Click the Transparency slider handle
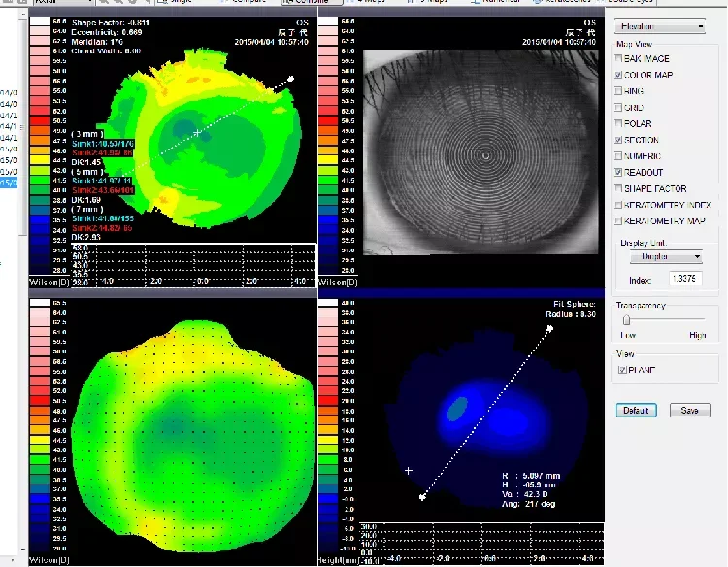This screenshot has width=728, height=567. pyautogui.click(x=627, y=319)
